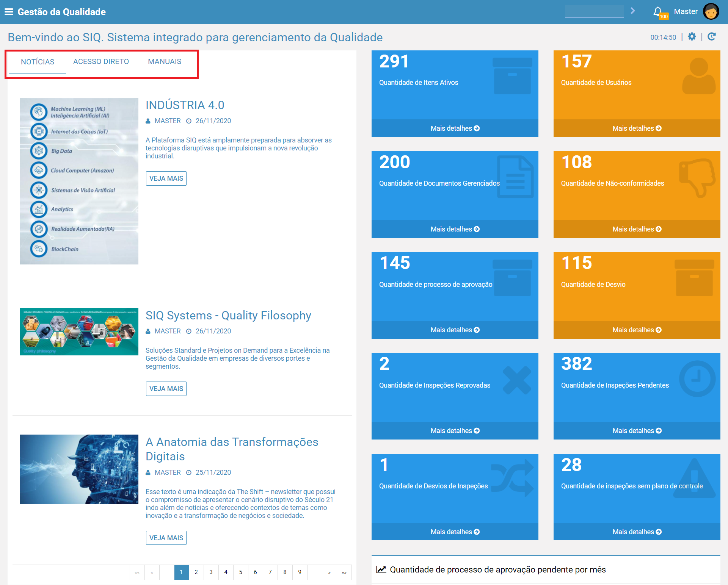Screen dimensions: 728x585
Task: Click the user silhouette icon on Usuários card
Action: [x=699, y=76]
